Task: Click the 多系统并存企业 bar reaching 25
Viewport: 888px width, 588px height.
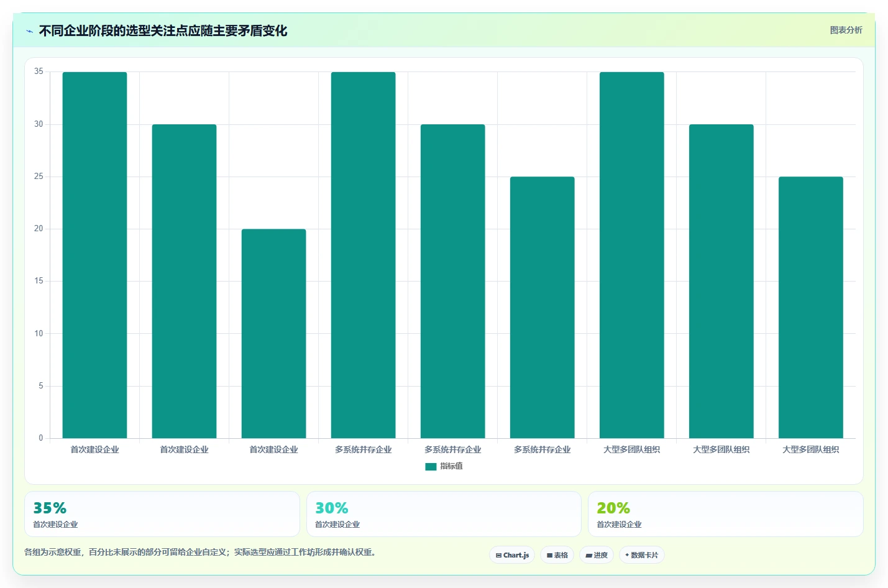Action: (x=542, y=308)
